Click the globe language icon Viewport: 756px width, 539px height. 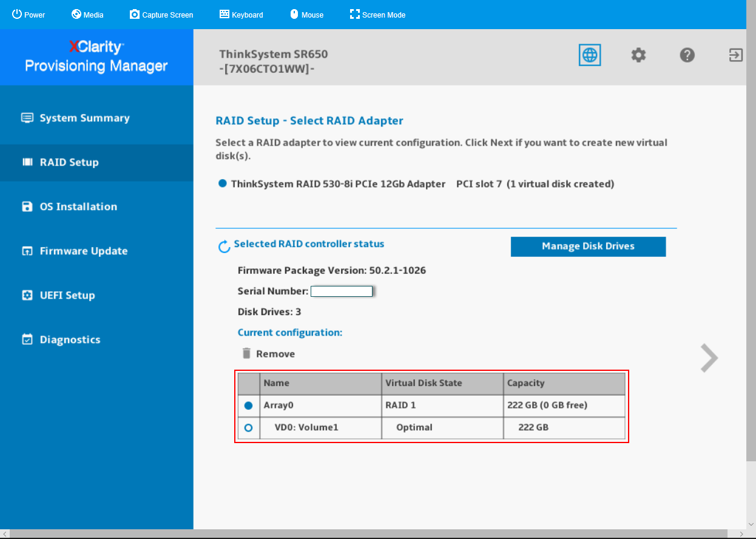590,55
